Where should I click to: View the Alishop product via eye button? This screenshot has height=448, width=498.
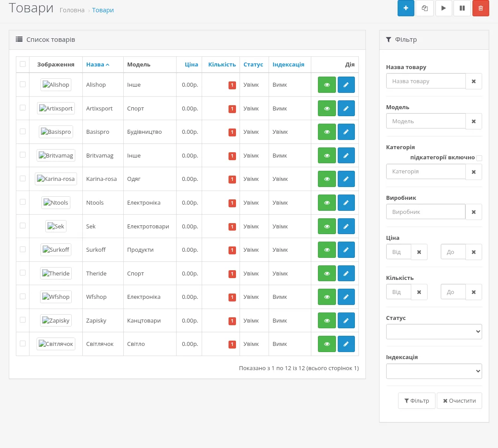point(327,85)
